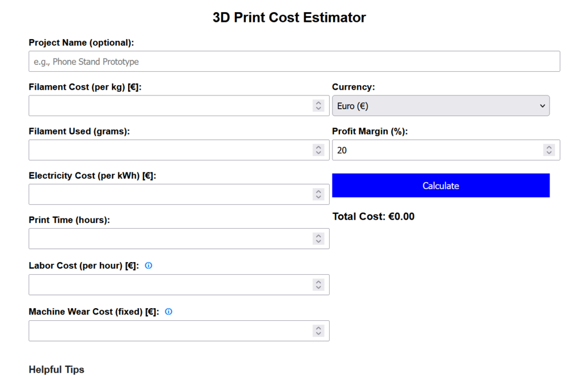Click the Machine Wear Cost spinner arrows
Screen dimensions: 588x376
tap(319, 331)
